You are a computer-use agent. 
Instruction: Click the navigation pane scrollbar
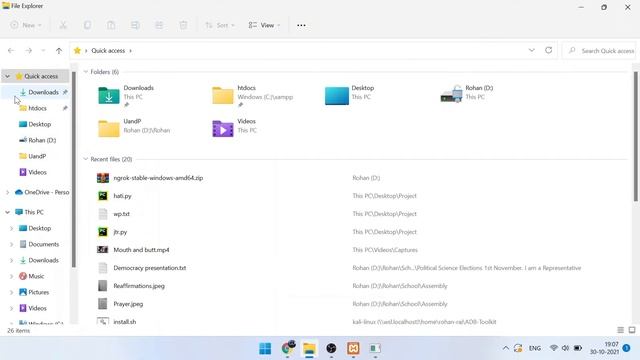[x=73, y=169]
